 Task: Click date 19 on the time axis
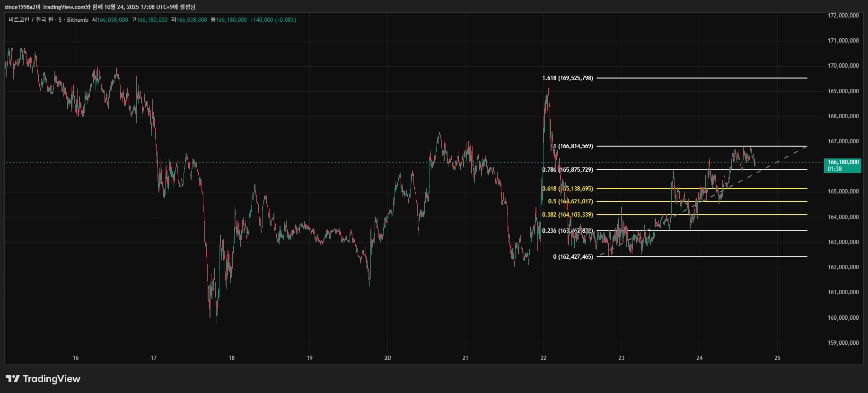click(309, 358)
